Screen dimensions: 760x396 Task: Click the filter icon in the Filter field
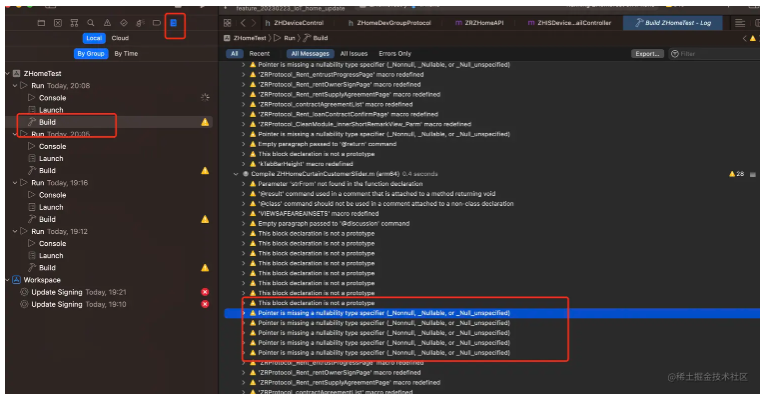tap(675, 54)
